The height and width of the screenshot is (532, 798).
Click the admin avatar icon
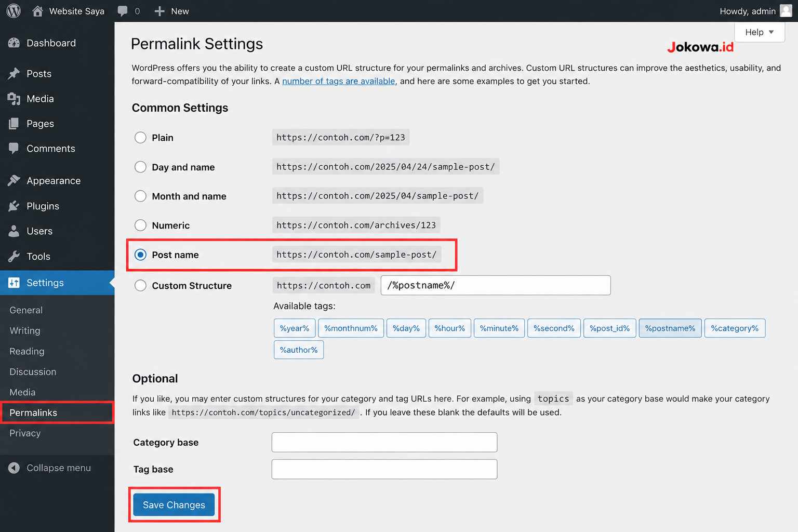point(786,11)
